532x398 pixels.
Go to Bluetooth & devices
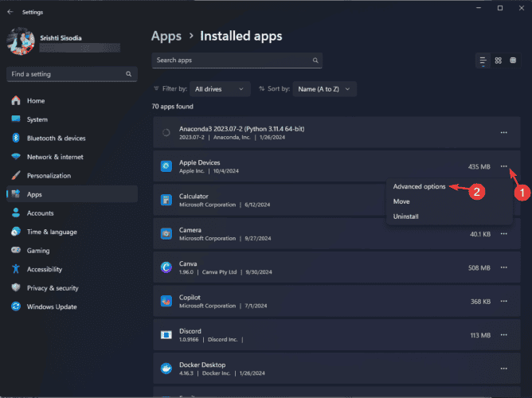click(x=72, y=138)
